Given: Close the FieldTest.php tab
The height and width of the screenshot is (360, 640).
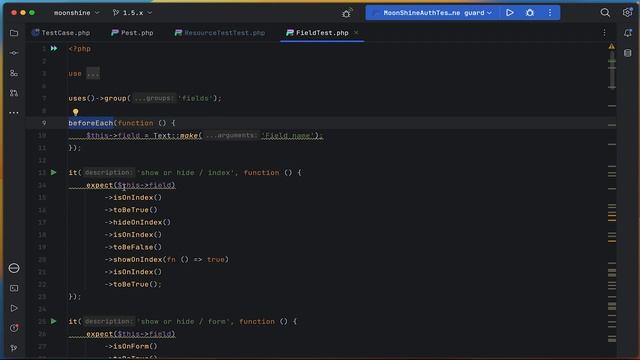Looking at the screenshot, I should (x=356, y=33).
